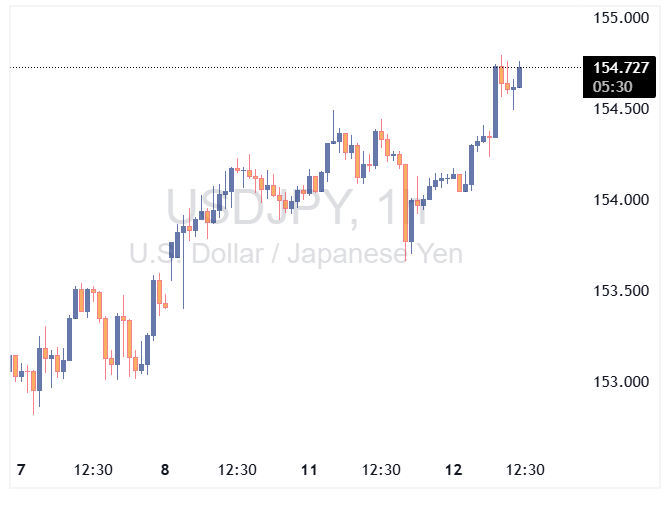Click the 153.500 price axis label
This screenshot has height=505, width=670.
coord(622,291)
